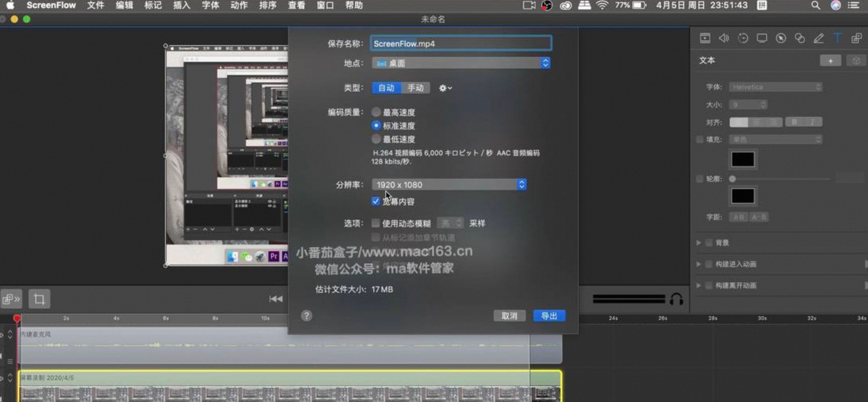Select the 手动 type segment
The width and height of the screenshot is (868, 402).
tap(415, 88)
